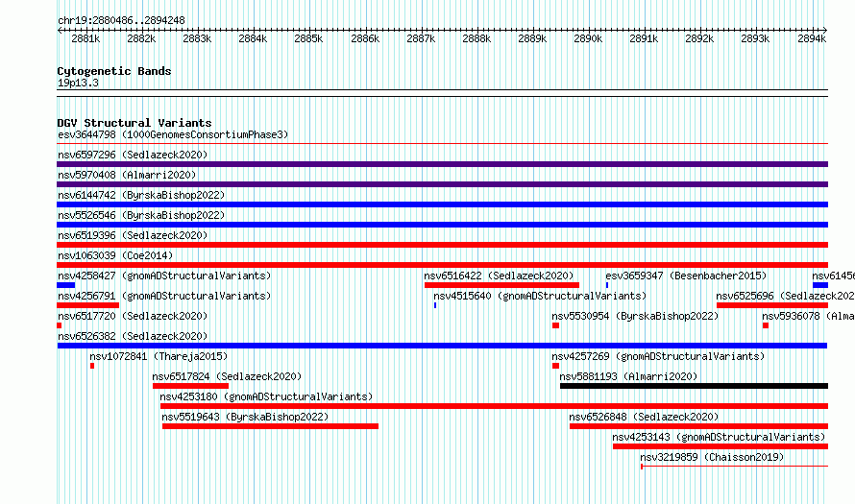
Task: Click the Cytogenetic Bands heading
Action: [114, 71]
